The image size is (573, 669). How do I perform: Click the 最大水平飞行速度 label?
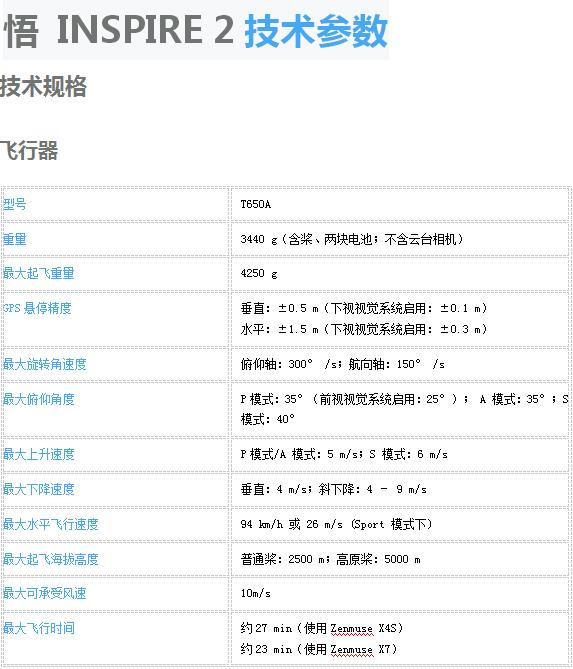[50, 524]
